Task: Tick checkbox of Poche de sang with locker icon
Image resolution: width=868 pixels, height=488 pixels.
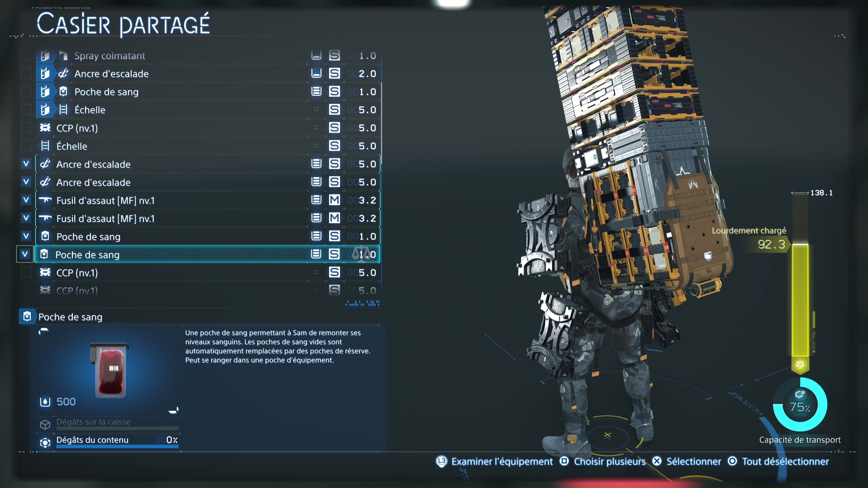Action: point(26,92)
